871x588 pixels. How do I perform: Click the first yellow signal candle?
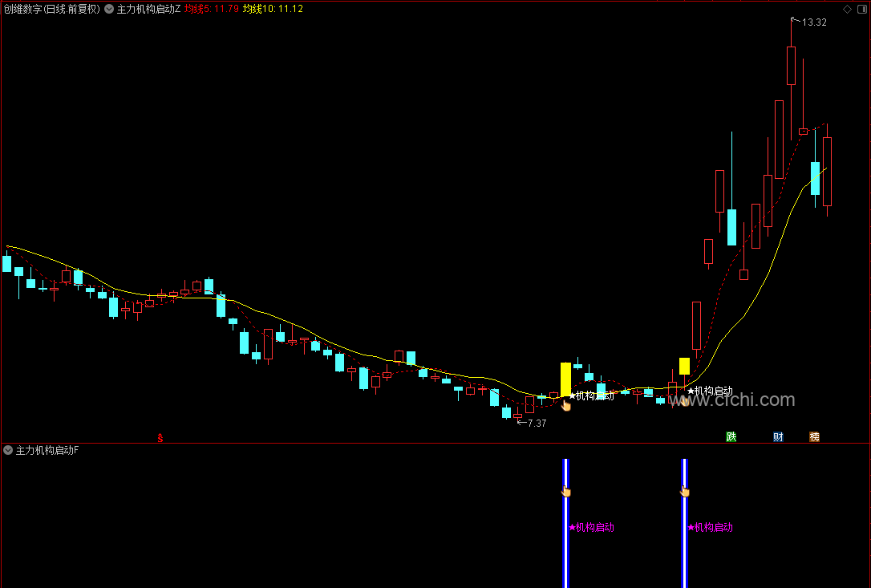(565, 379)
